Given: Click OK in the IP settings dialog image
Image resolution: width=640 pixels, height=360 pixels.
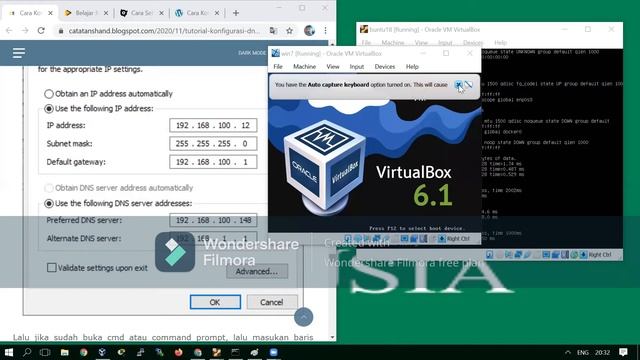Looking at the screenshot, I should 215,302.
